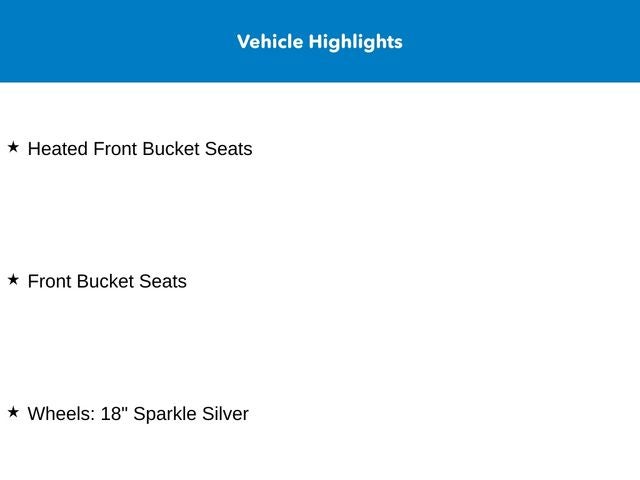Image resolution: width=640 pixels, height=480 pixels.
Task: Click "Seats" in Heated Front Bucket Seats
Action: pos(229,149)
